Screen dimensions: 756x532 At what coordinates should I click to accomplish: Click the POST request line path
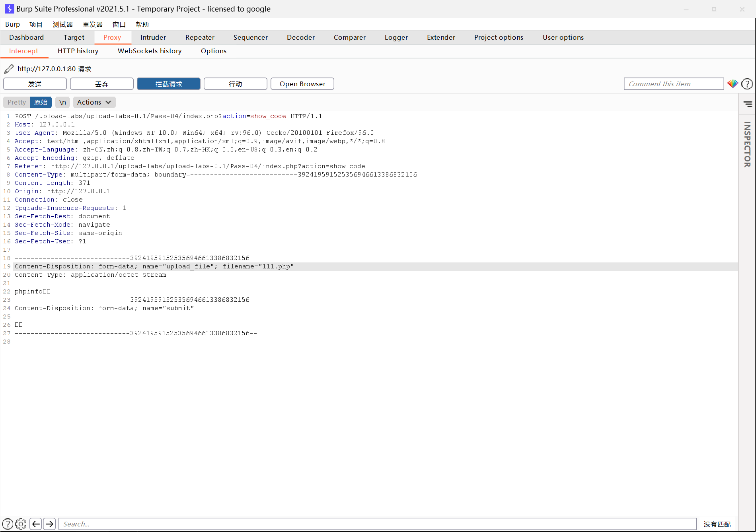(128, 116)
